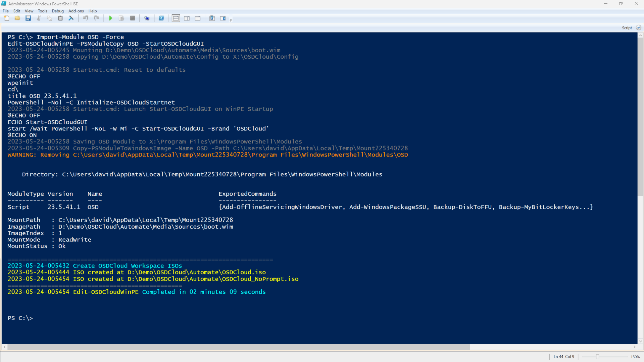The width and height of the screenshot is (644, 362).
Task: Open the toolbar overflow options arrow
Action: (231, 20)
